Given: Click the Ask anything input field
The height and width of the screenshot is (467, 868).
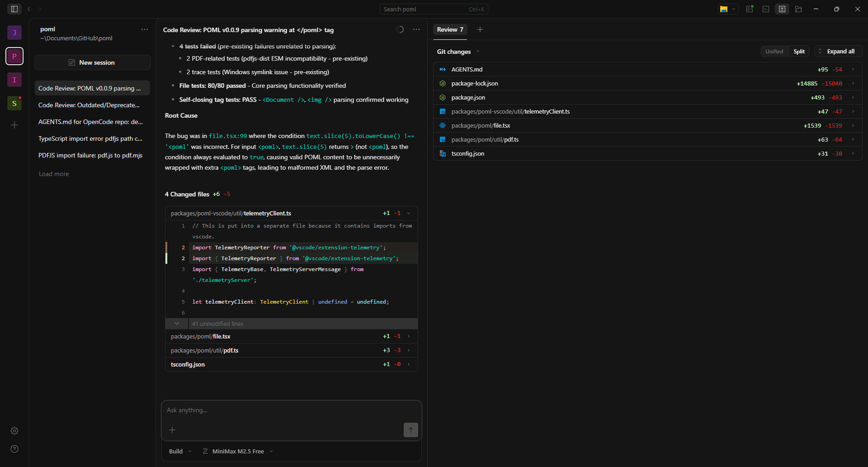Looking at the screenshot, I should tap(292, 410).
